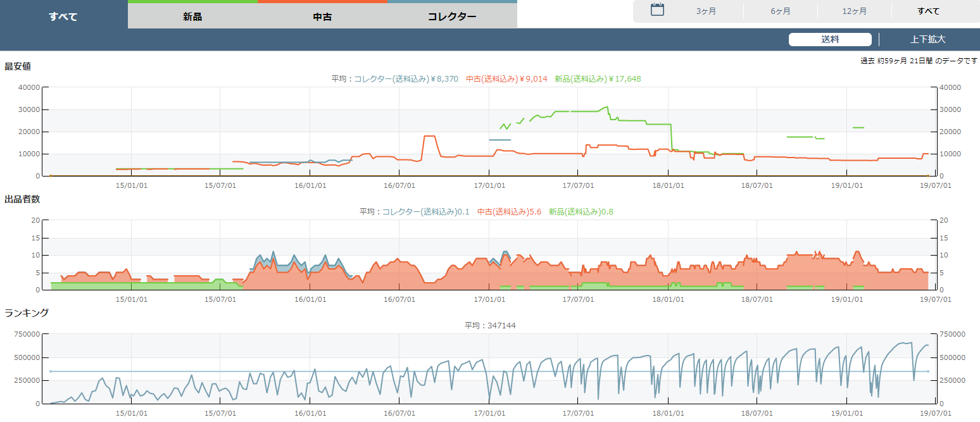Toggle 中古 series in 出品者数 legend
Screen dimensions: 980x422
pos(509,212)
